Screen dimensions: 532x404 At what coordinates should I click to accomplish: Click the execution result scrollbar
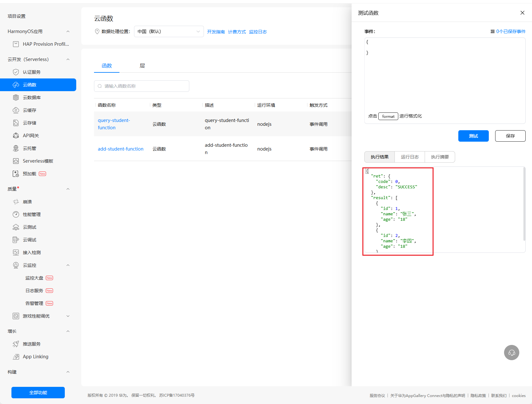[x=524, y=204]
